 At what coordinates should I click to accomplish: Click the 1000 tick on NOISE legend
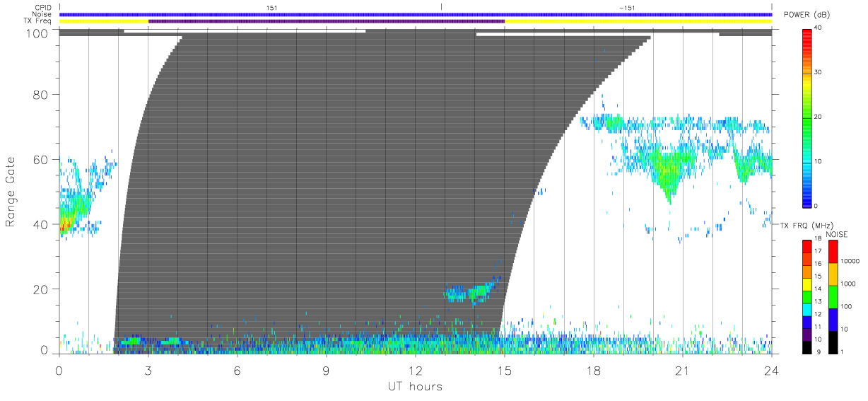848,283
